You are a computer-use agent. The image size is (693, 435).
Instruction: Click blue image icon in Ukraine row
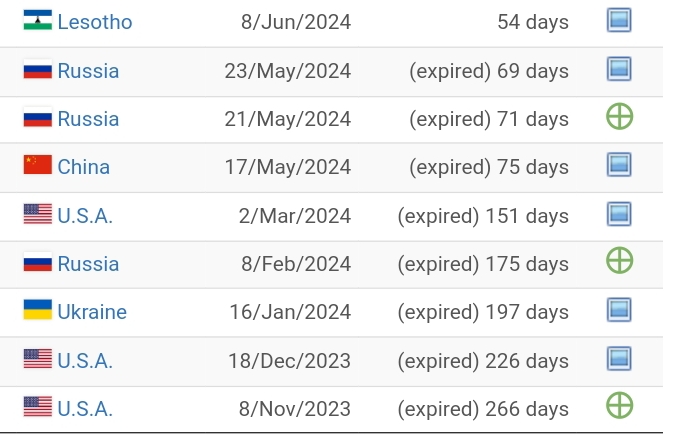tap(619, 311)
